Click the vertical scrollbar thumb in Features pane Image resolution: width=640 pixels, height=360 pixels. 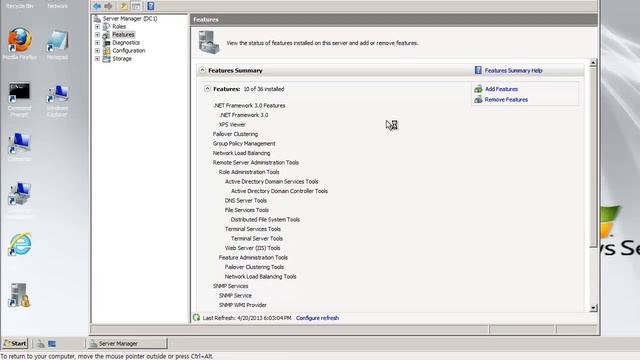(593, 157)
